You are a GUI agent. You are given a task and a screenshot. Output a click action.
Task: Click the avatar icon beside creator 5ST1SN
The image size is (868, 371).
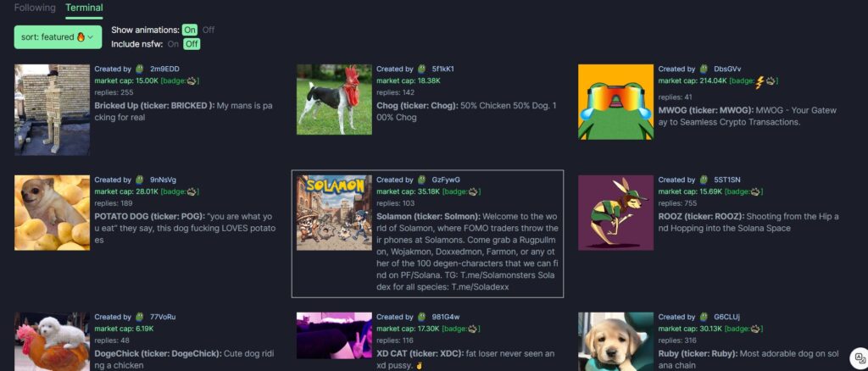[703, 180]
